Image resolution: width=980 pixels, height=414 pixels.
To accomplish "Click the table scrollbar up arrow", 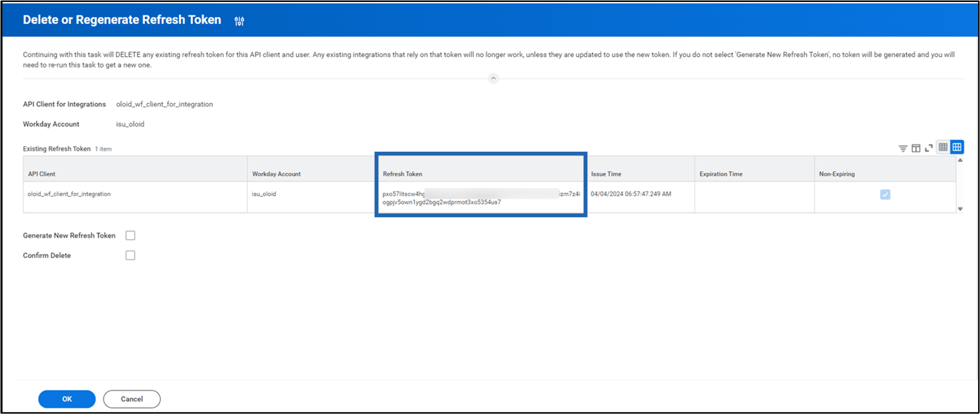I will click(x=960, y=160).
